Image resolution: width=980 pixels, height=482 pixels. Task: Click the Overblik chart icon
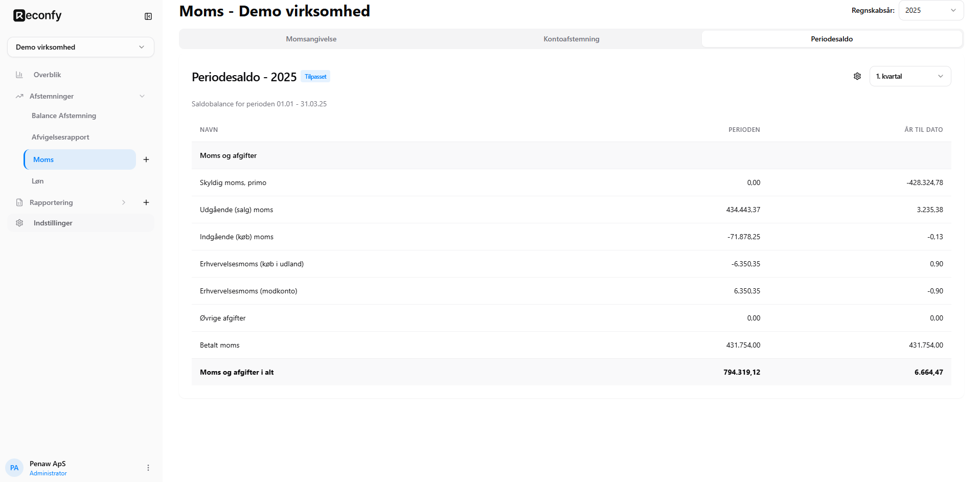19,75
